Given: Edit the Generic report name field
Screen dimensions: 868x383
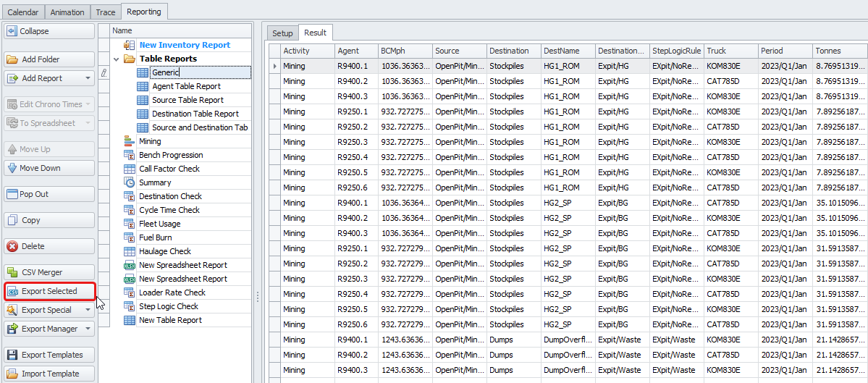Looking at the screenshot, I should [199, 72].
